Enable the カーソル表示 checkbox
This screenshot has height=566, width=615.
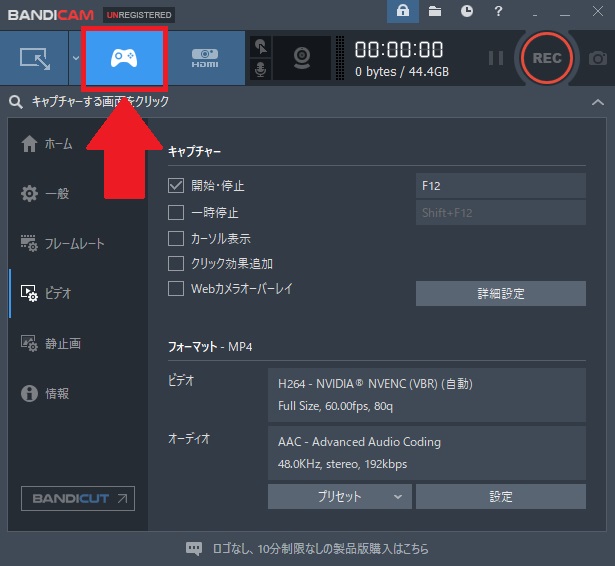[176, 238]
